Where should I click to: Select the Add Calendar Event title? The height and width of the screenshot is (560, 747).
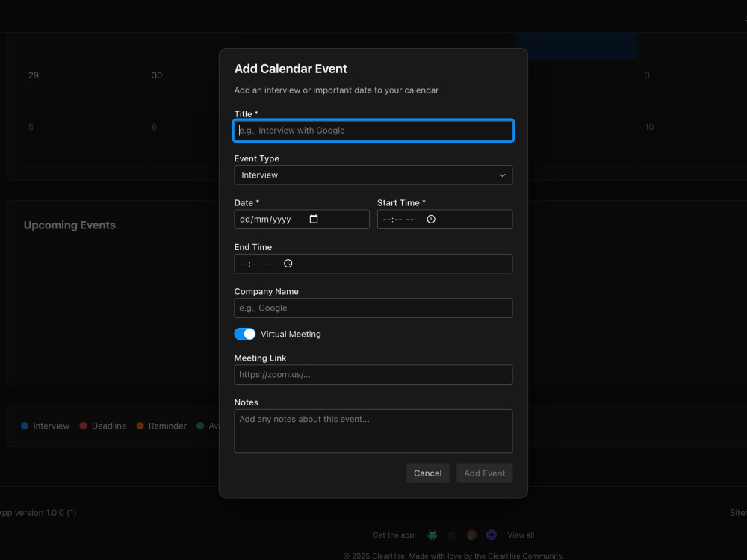291,69
